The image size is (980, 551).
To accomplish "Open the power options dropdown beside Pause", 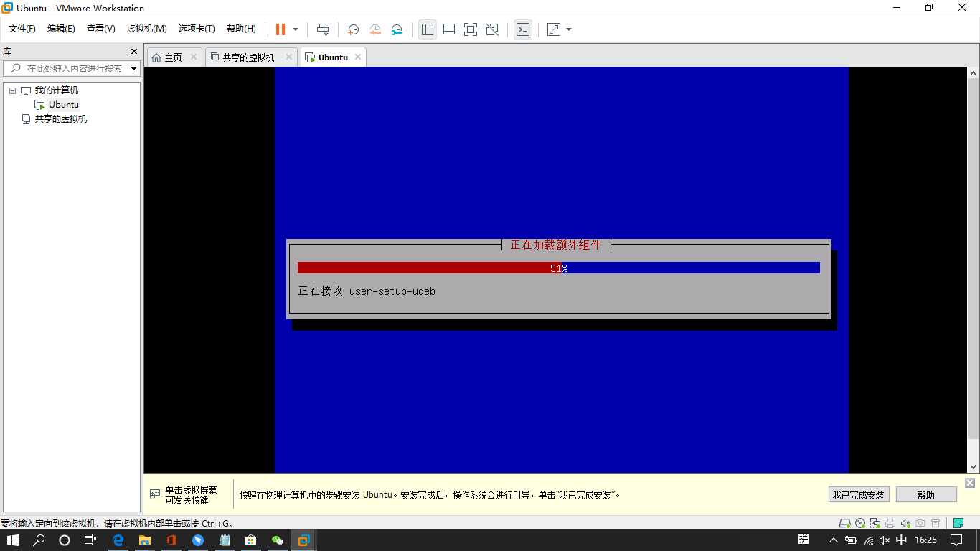I will pyautogui.click(x=296, y=29).
